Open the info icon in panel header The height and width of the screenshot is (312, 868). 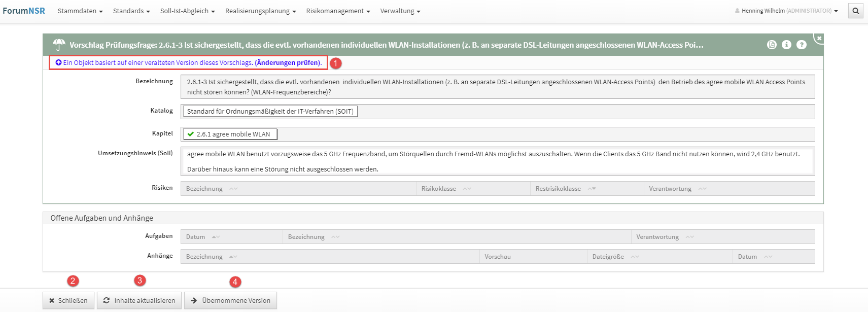click(786, 45)
